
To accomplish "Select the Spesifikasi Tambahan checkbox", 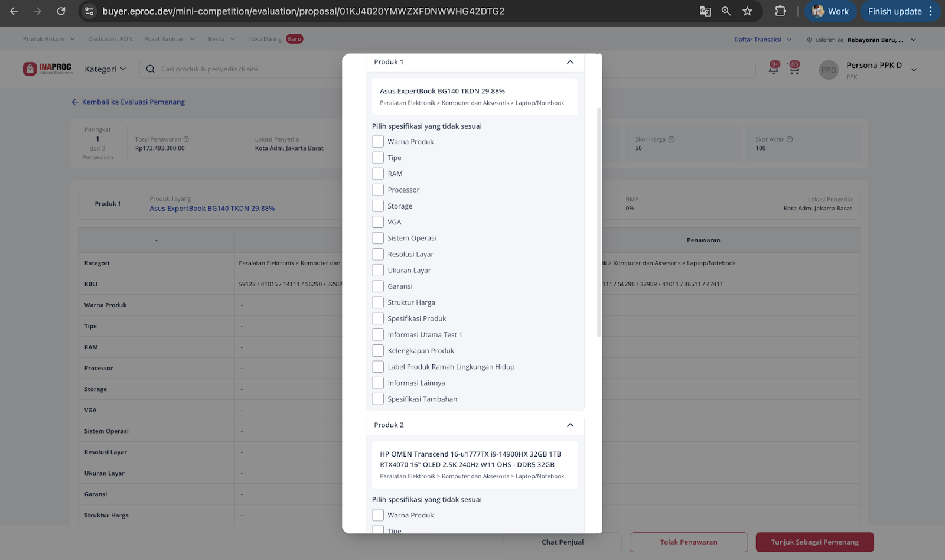I will [x=378, y=399].
